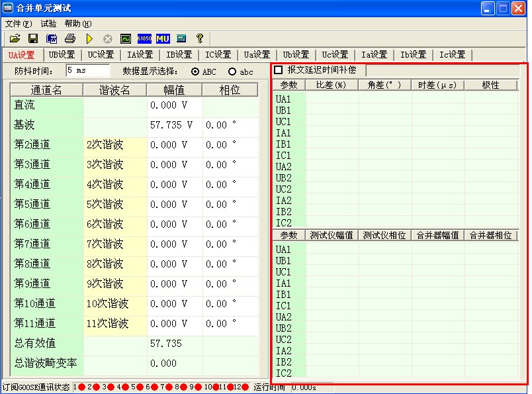Click the MU toolbar icon

[163, 39]
